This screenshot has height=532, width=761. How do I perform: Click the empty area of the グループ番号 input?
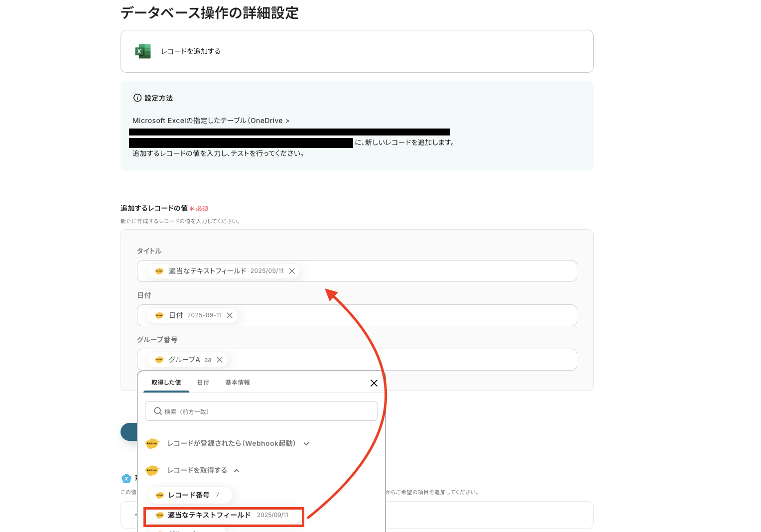[402, 360]
